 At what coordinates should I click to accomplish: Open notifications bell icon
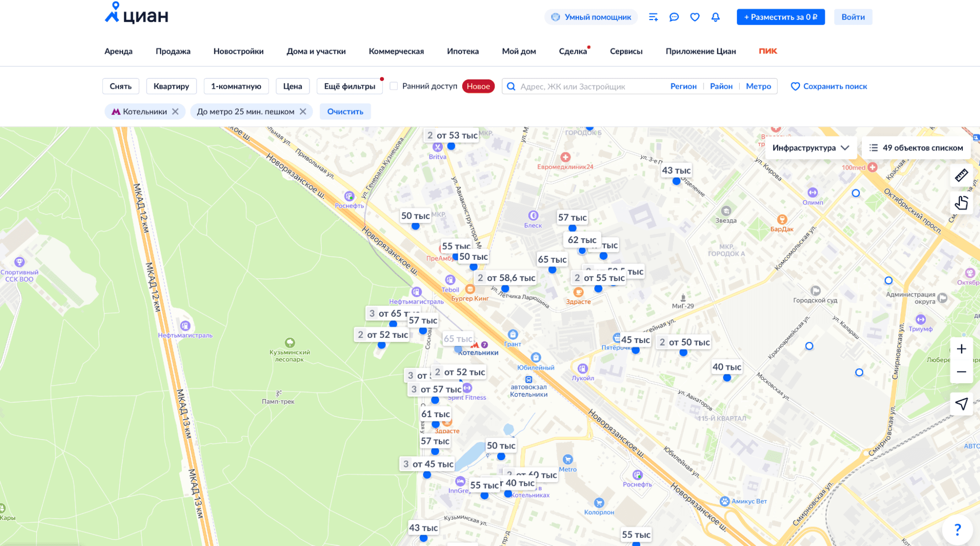tap(715, 17)
